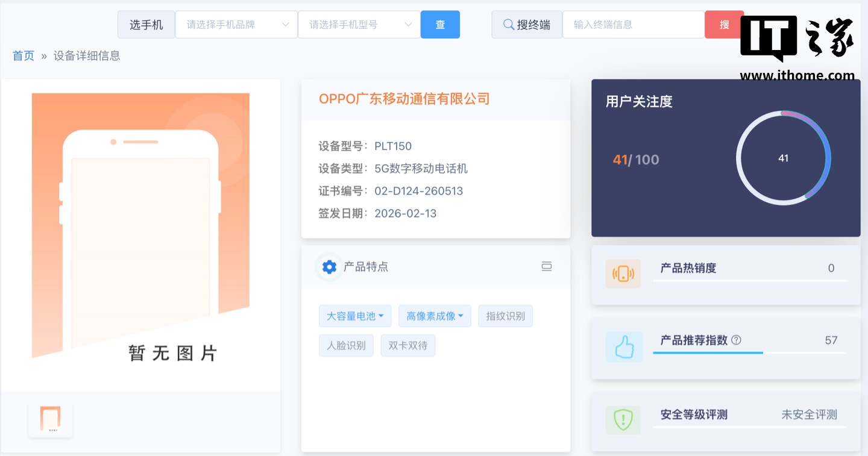This screenshot has height=456, width=868.
Task: Expand the 高像素成像 feature tag
Action: pos(435,316)
